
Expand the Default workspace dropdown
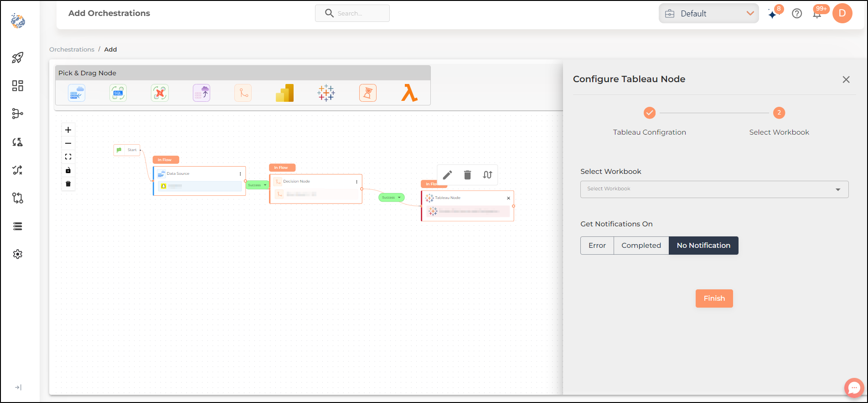(x=709, y=14)
